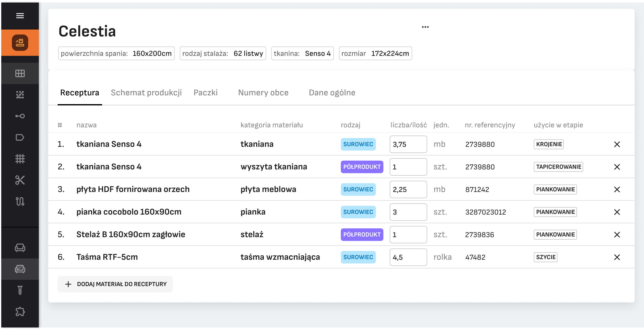The width and height of the screenshot is (644, 330).
Task: Open the table grid sidebar icon
Action: (x=20, y=73)
